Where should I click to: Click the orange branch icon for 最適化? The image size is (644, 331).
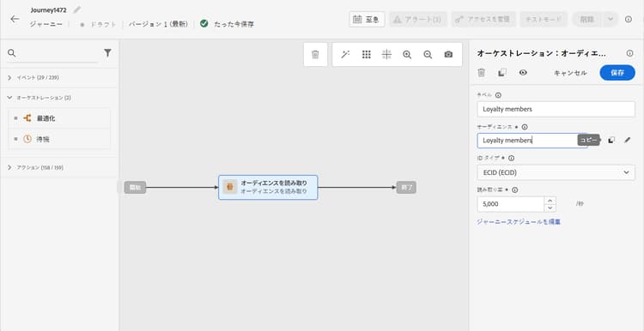[x=27, y=118]
